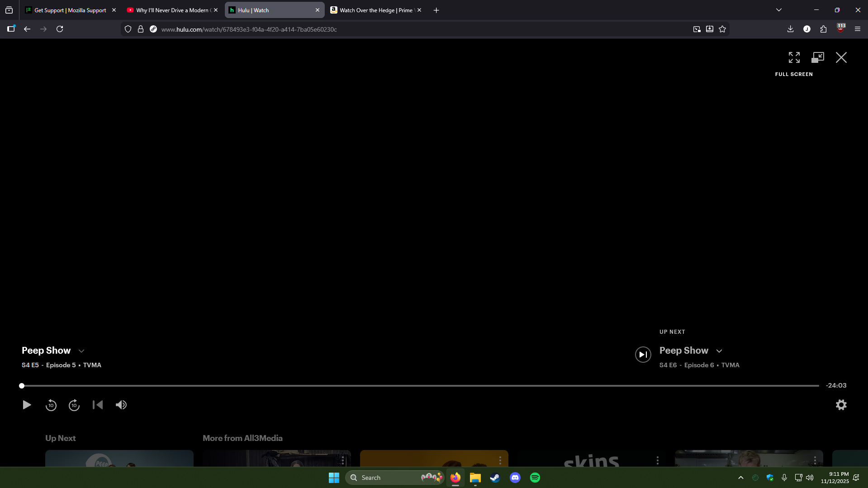
Task: Skip forward 10 seconds in the video
Action: [74, 405]
